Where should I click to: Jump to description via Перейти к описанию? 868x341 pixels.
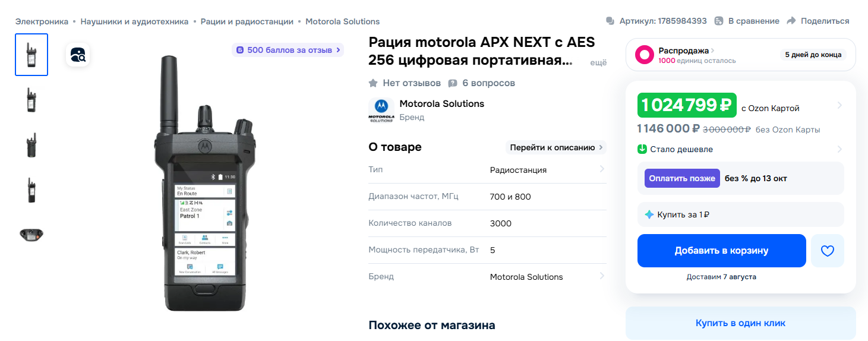(555, 147)
